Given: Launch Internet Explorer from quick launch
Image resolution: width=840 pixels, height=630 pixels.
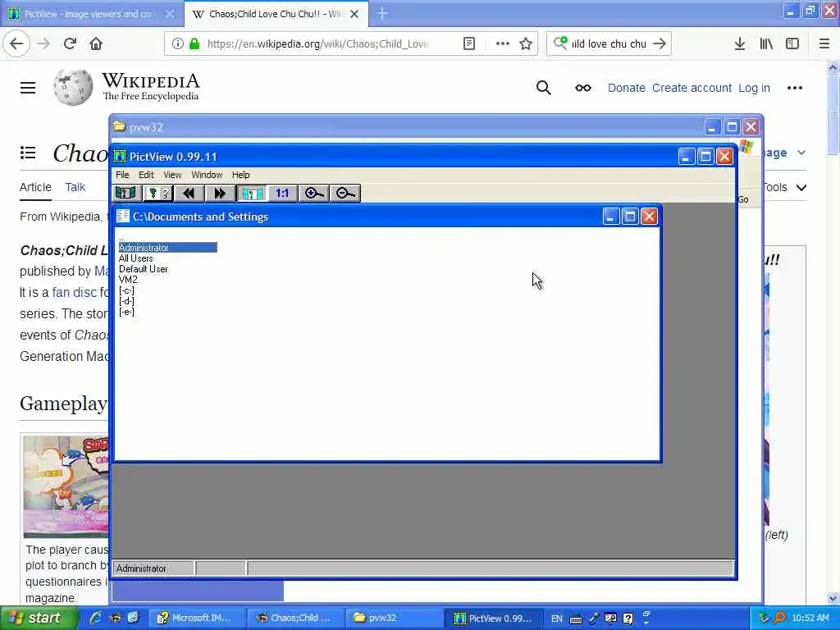Looking at the screenshot, I should [x=97, y=618].
